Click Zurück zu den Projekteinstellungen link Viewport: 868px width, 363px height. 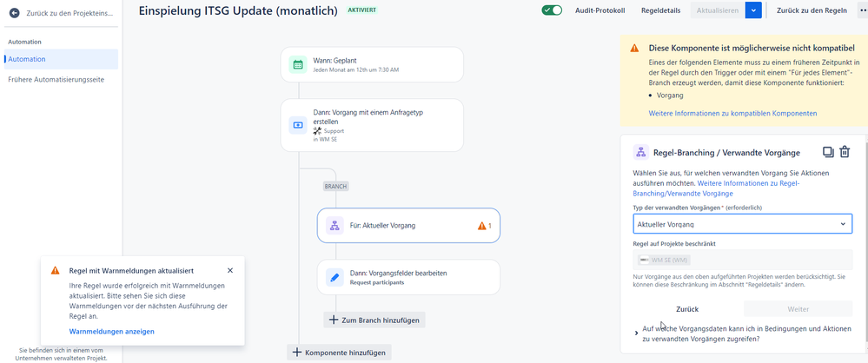click(70, 13)
